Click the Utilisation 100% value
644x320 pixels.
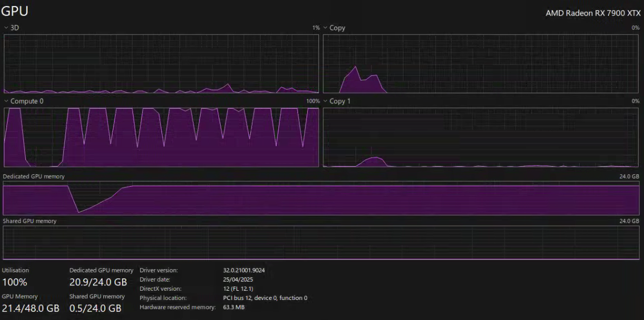pyautogui.click(x=15, y=282)
